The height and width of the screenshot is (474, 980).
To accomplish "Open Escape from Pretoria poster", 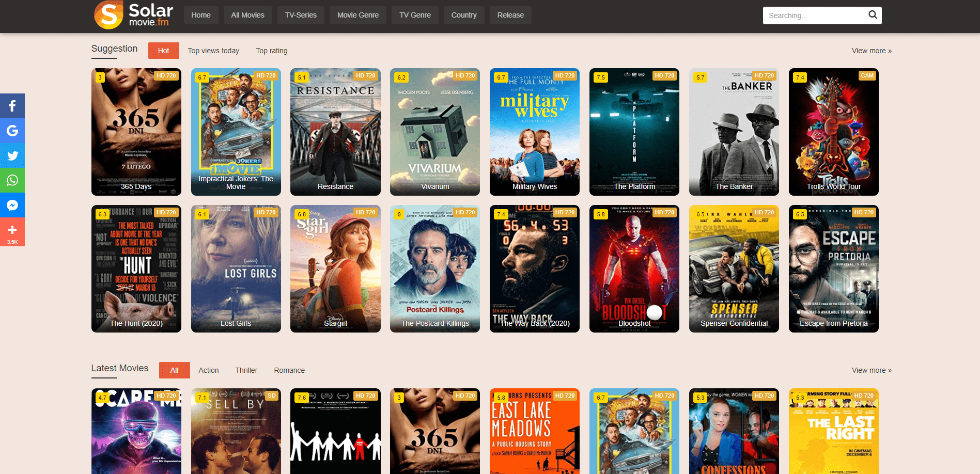I will coord(834,268).
